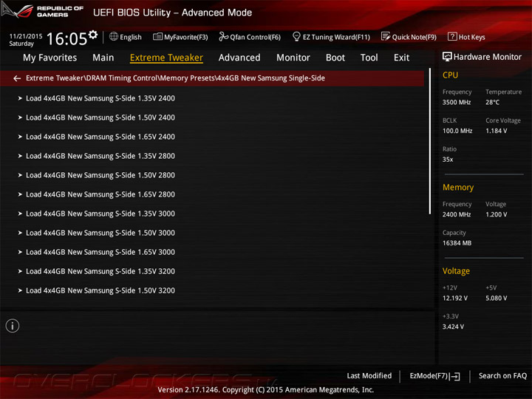532x399 pixels.
Task: Click the BCLK value 100.0 MHz
Action: [457, 131]
